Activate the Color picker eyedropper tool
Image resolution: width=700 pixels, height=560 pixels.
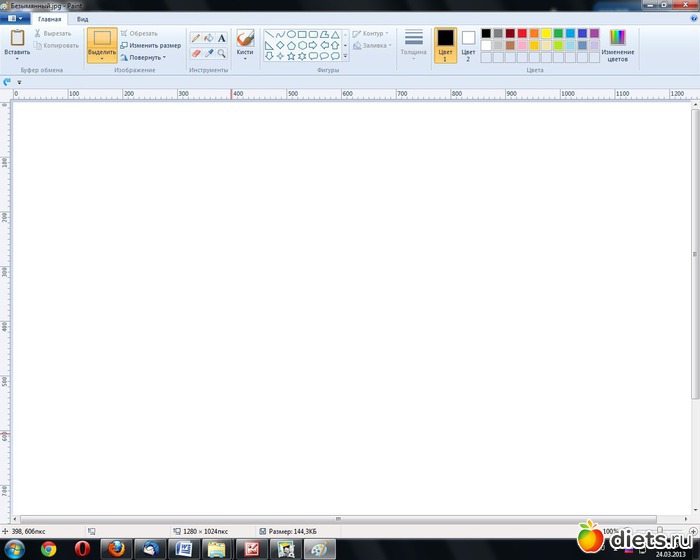pyautogui.click(x=209, y=52)
